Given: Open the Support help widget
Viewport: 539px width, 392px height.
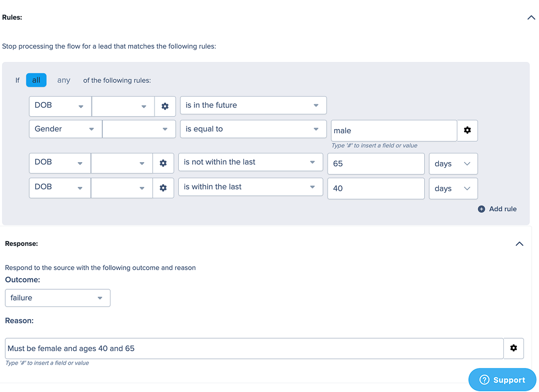Looking at the screenshot, I should pos(502,380).
